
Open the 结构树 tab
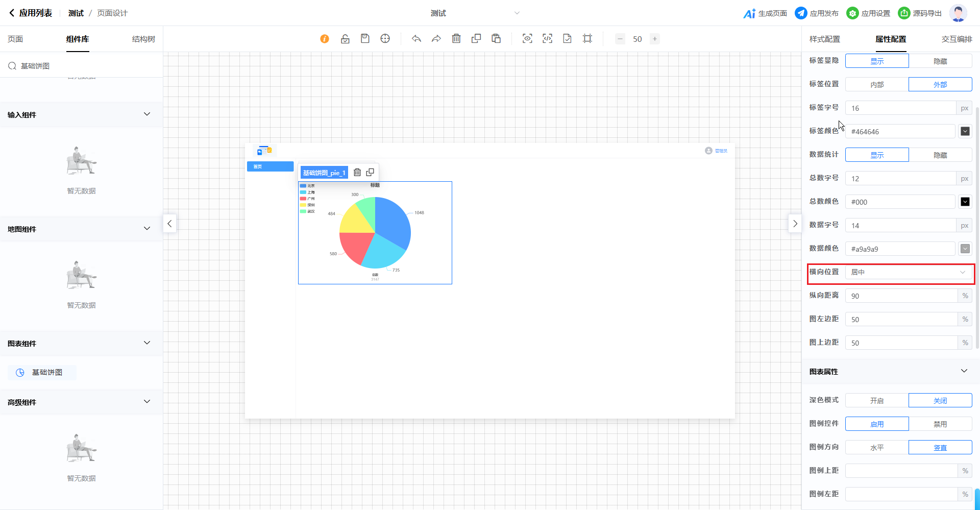point(143,39)
